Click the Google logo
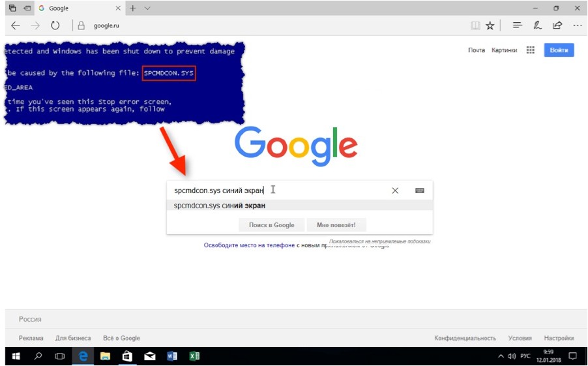588x366 pixels. click(296, 146)
